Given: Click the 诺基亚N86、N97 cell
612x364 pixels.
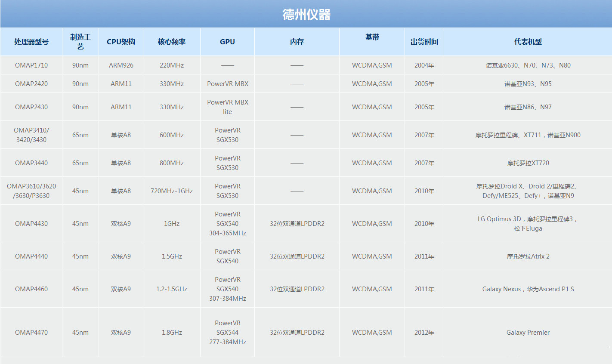Looking at the screenshot, I should pos(528,107).
